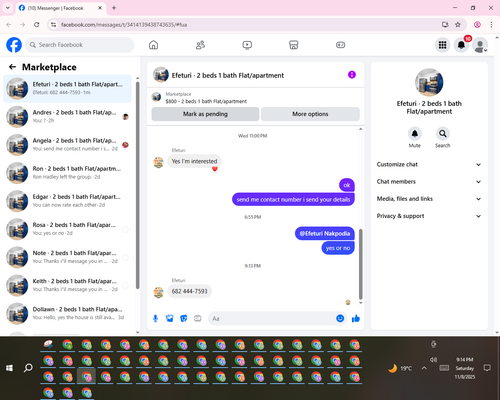This screenshot has width=500, height=400.
Task: Open the Marketplace storefront icon
Action: pos(294,45)
